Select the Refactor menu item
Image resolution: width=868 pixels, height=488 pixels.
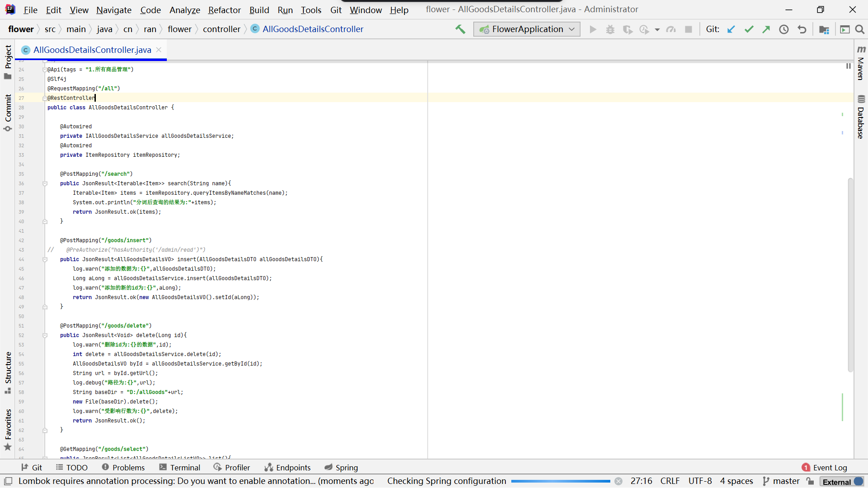[224, 10]
